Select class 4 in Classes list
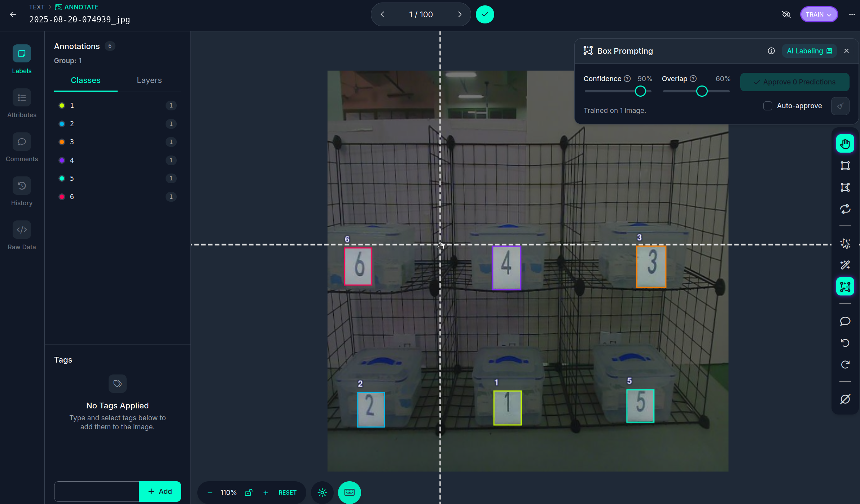 click(72, 160)
